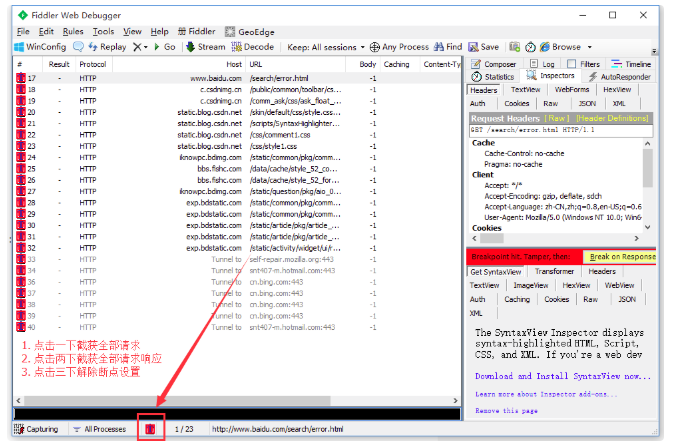Switch to the Timeline tab
673x445 pixels.
pos(631,64)
